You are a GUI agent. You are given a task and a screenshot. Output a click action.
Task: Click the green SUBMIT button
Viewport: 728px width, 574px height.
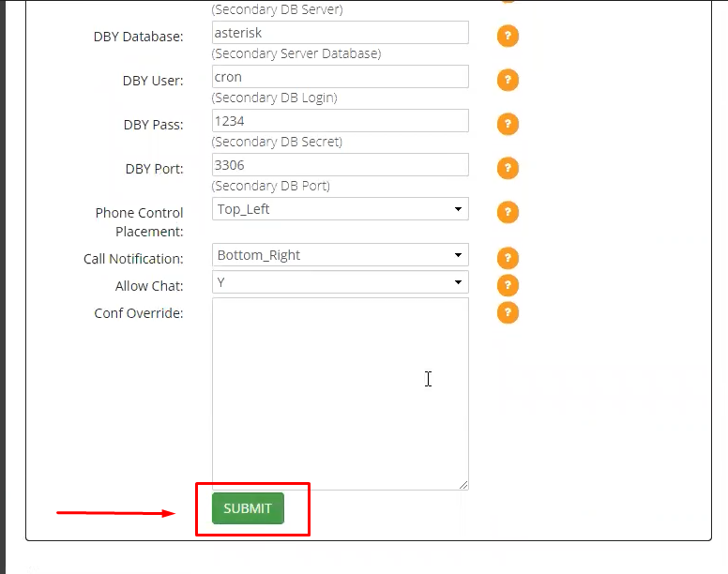pyautogui.click(x=248, y=508)
